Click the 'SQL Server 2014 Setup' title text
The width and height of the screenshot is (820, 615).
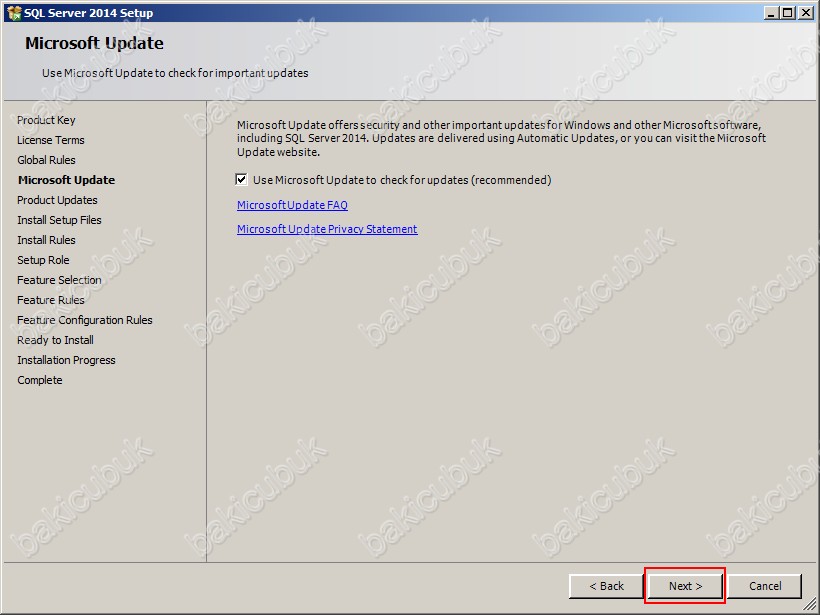pyautogui.click(x=88, y=13)
